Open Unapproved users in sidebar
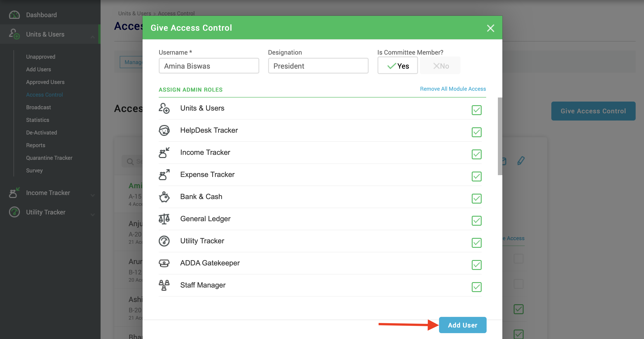 [41, 57]
